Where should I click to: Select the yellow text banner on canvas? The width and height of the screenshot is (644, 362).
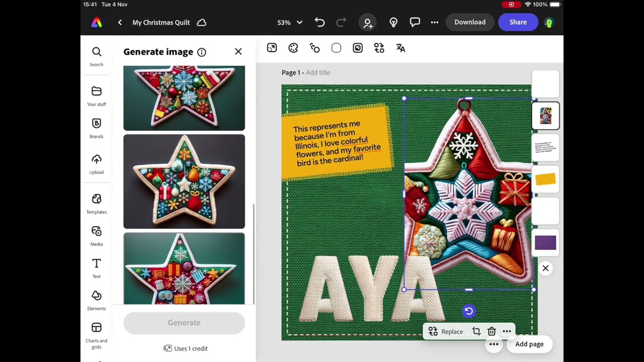(337, 142)
